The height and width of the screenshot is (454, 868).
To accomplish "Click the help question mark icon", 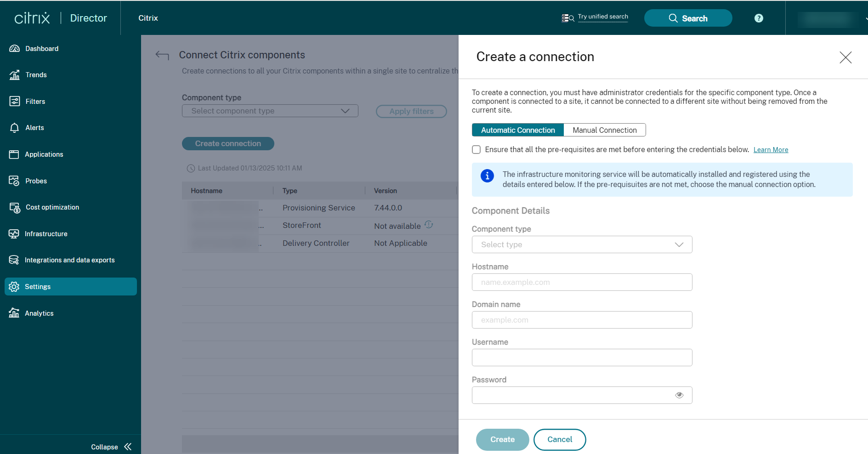I will [x=759, y=18].
